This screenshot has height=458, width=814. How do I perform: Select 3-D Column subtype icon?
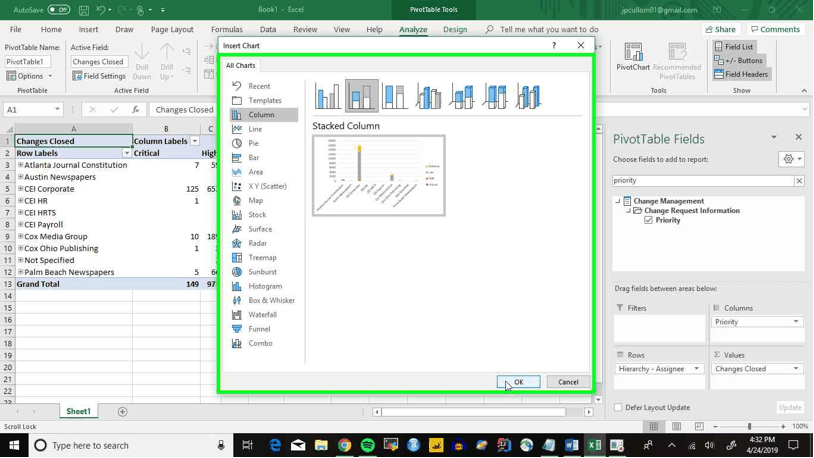(528, 96)
